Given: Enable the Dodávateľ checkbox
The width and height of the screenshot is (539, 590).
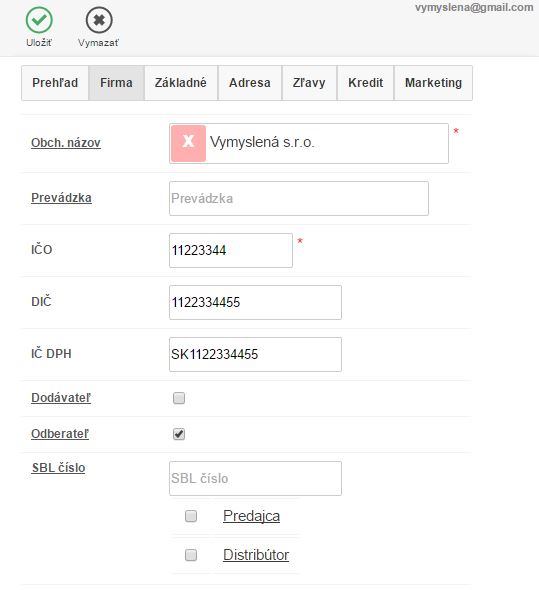Looking at the screenshot, I should pyautogui.click(x=179, y=398).
